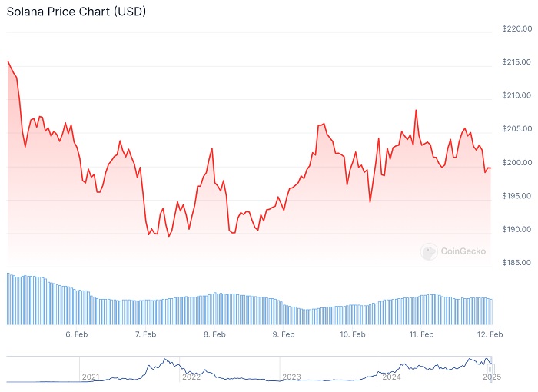
Task: Select the 2021 label in the navigator
Action: [91, 377]
